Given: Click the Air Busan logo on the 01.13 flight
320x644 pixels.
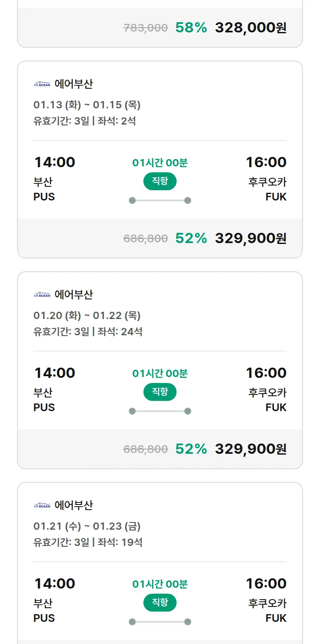Looking at the screenshot, I should coord(42,84).
